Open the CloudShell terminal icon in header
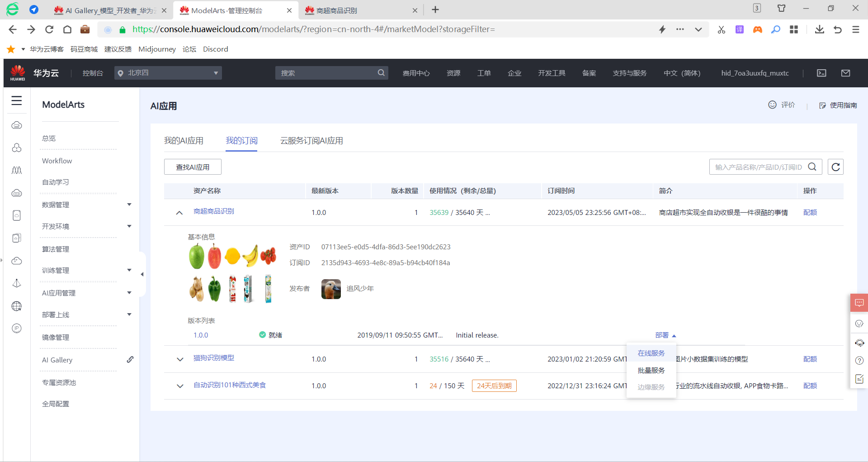 coord(821,73)
